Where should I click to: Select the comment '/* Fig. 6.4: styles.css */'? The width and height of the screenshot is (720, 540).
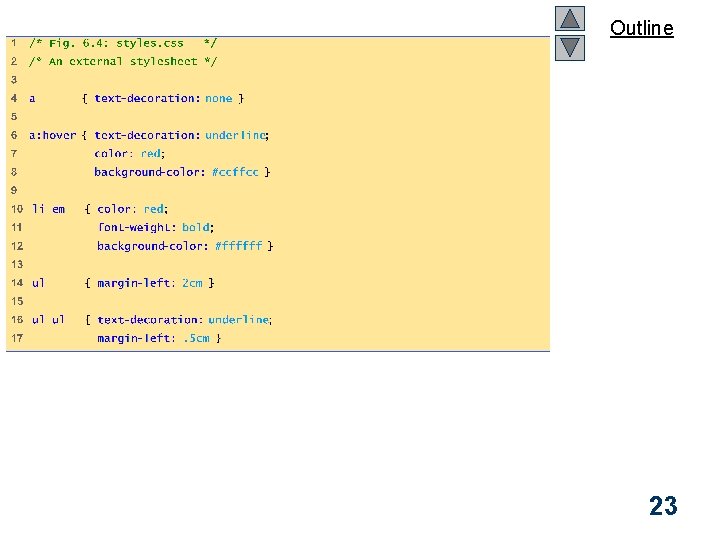[123, 43]
